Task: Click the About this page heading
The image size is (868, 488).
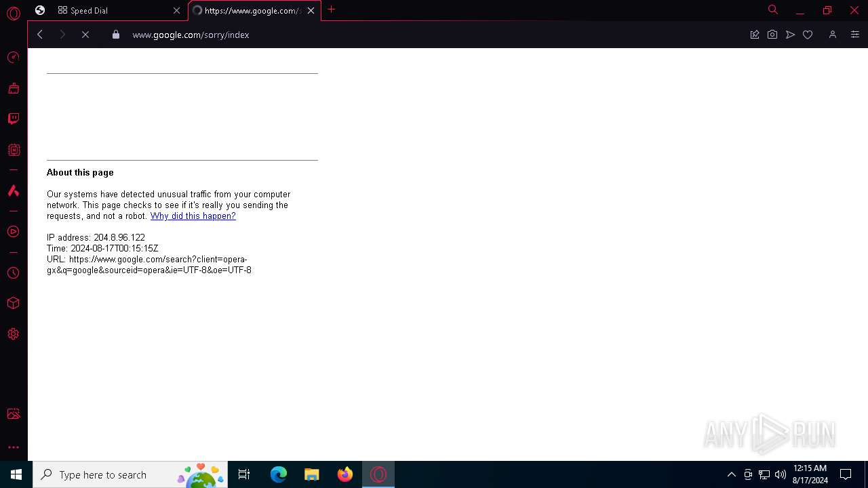Action: click(80, 173)
